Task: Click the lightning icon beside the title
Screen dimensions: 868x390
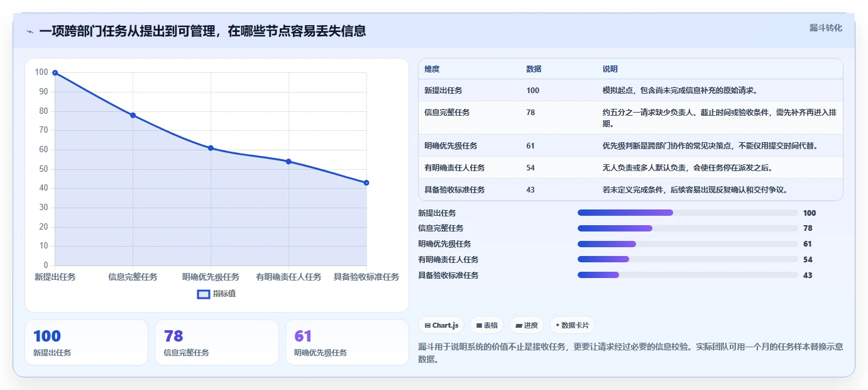Action: [30, 31]
